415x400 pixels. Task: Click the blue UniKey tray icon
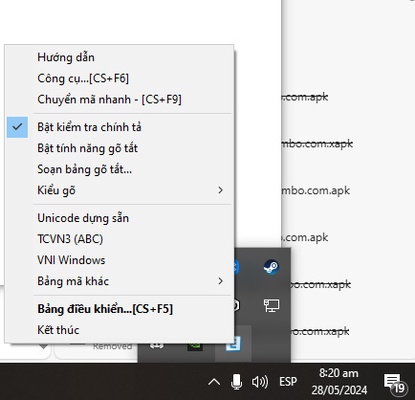pyautogui.click(x=233, y=344)
